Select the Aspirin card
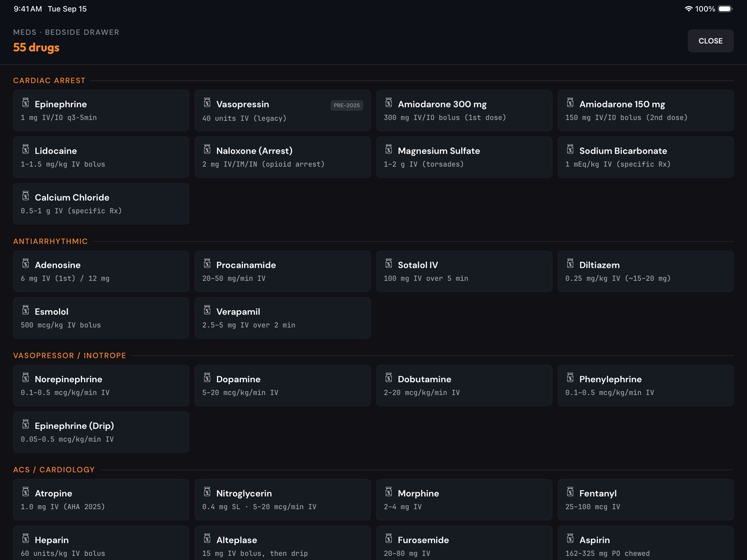 pos(646,543)
